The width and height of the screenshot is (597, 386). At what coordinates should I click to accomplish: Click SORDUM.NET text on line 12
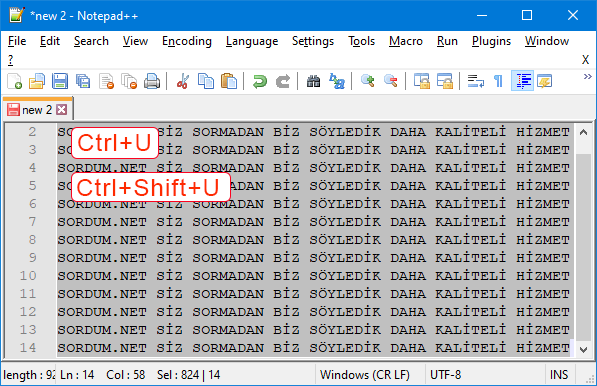(x=102, y=312)
